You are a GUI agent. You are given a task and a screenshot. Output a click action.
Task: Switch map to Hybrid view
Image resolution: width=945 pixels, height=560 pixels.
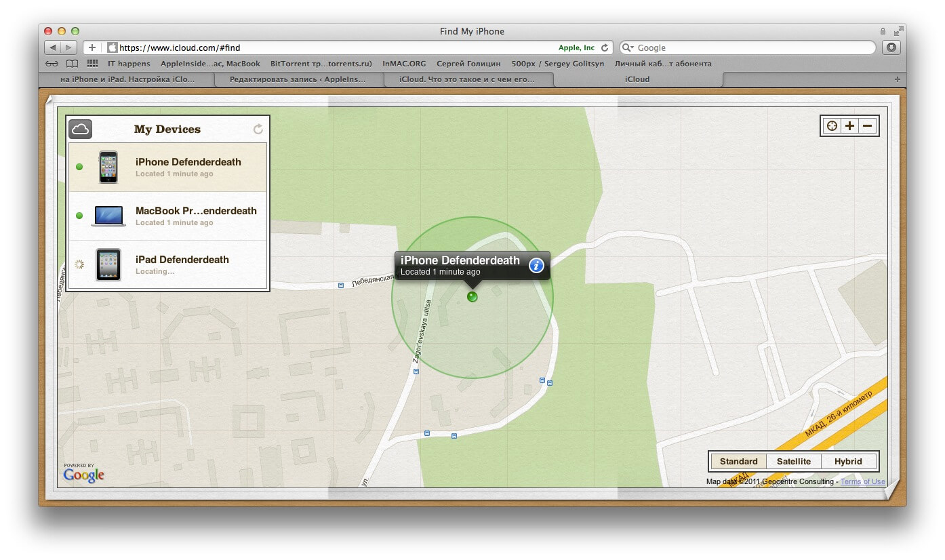848,462
